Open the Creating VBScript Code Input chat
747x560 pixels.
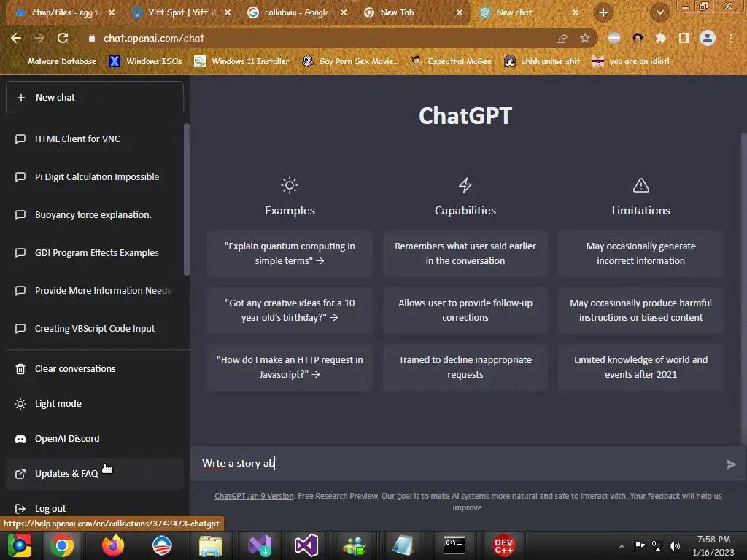point(94,329)
